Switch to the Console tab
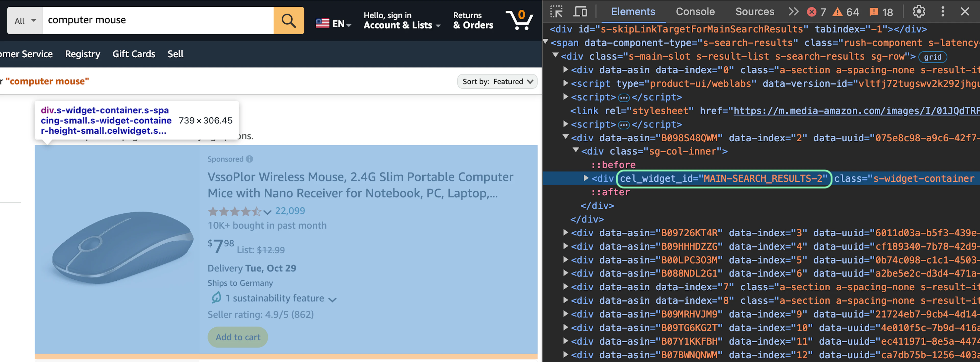 (695, 11)
